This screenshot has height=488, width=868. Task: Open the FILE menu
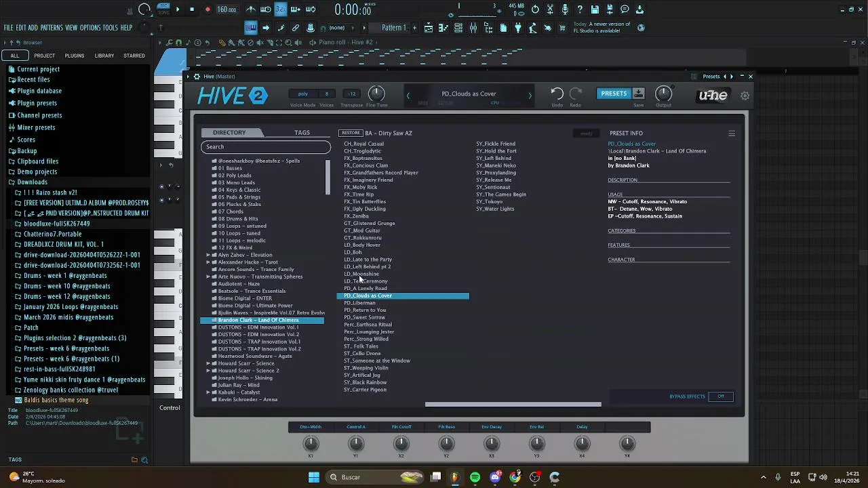tap(8, 28)
